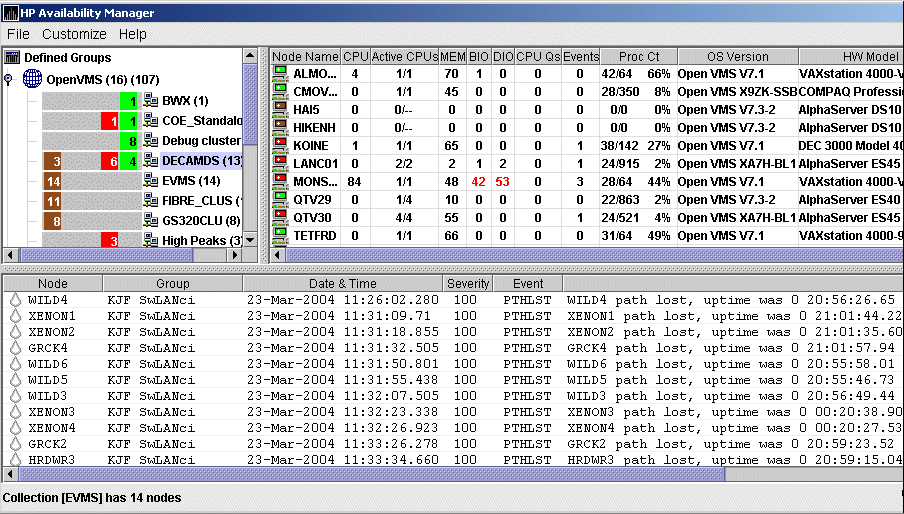
Task: Select the DECAMDS (13) group
Action: pyautogui.click(x=202, y=161)
